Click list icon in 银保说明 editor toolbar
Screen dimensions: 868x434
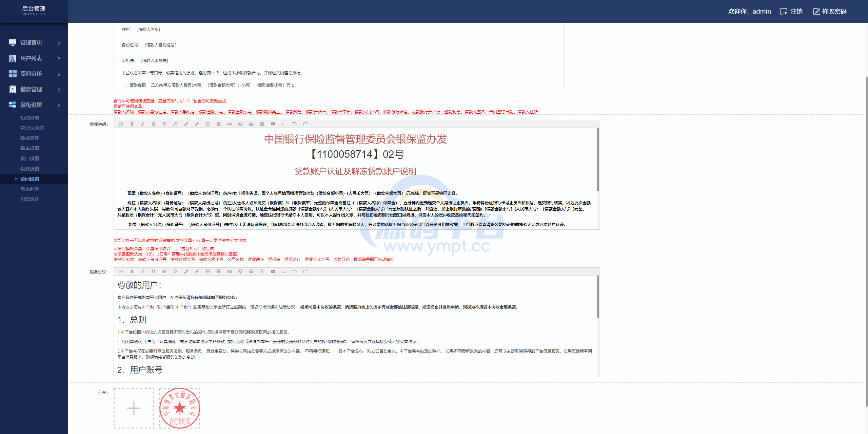(x=208, y=124)
